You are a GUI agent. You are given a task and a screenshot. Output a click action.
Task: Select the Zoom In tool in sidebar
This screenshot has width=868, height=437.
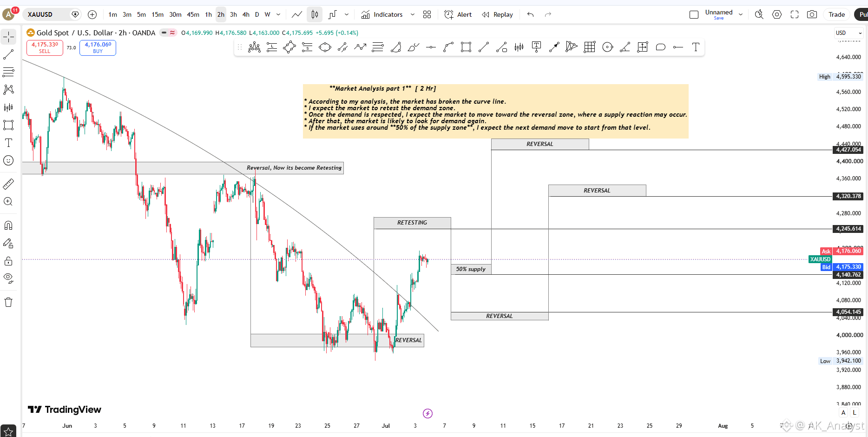(8, 202)
